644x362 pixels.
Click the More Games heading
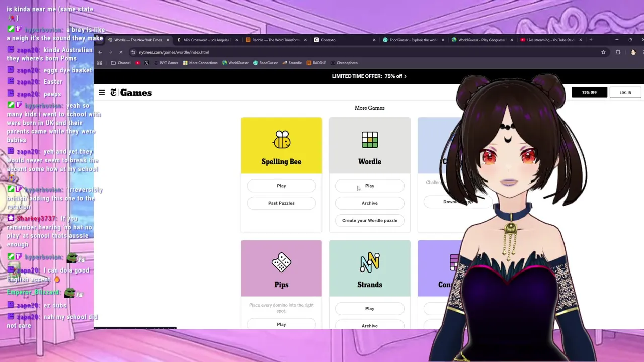click(370, 108)
